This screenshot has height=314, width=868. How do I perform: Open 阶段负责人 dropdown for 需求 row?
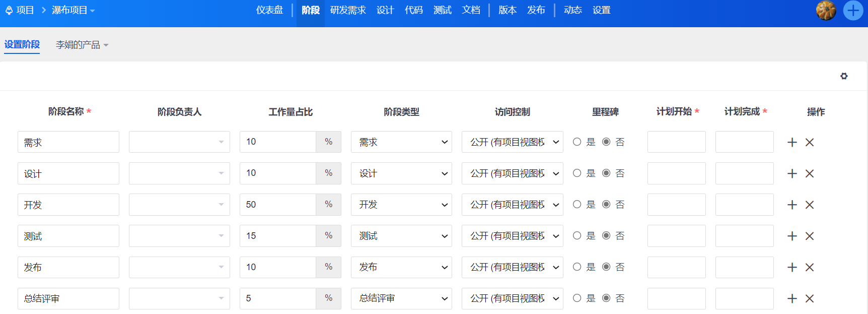coord(179,142)
